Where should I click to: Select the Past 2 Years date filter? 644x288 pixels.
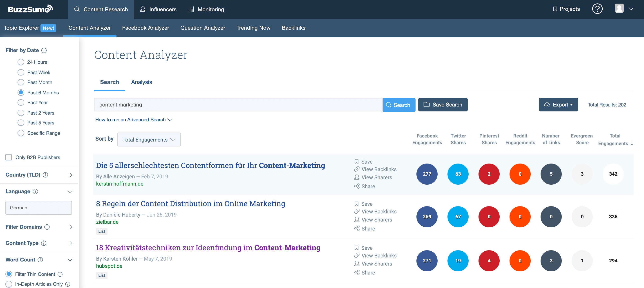21,113
